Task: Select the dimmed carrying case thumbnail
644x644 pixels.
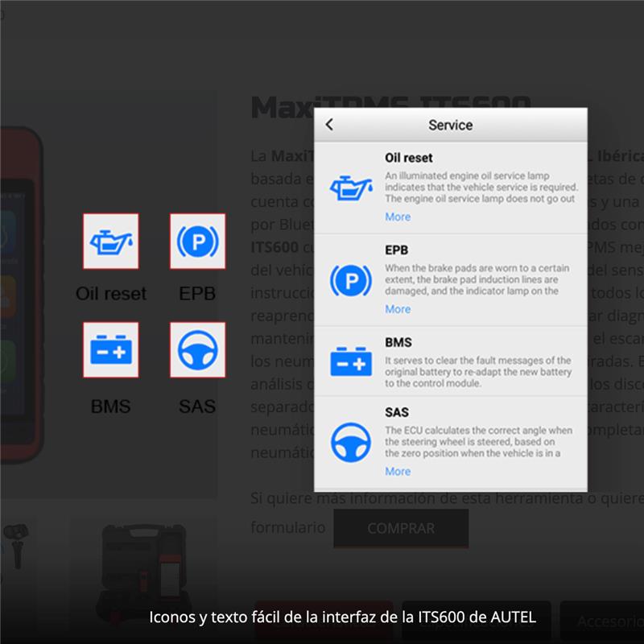Action: tap(144, 572)
